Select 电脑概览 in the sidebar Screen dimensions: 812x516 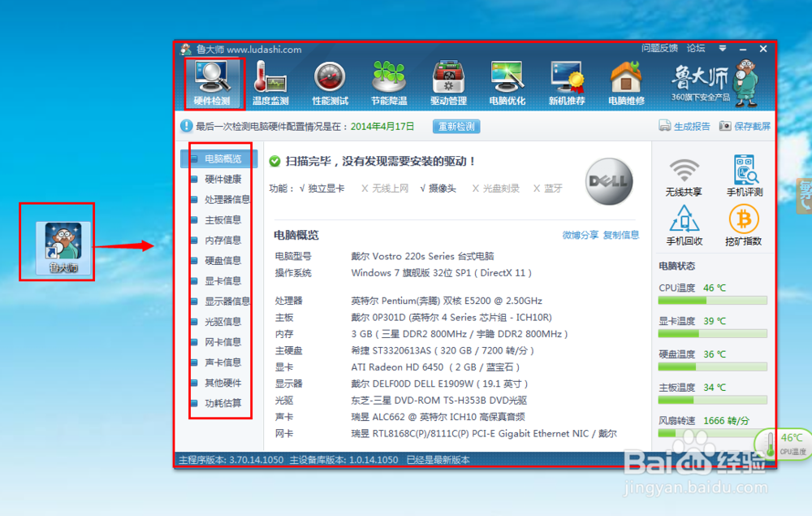tap(218, 158)
